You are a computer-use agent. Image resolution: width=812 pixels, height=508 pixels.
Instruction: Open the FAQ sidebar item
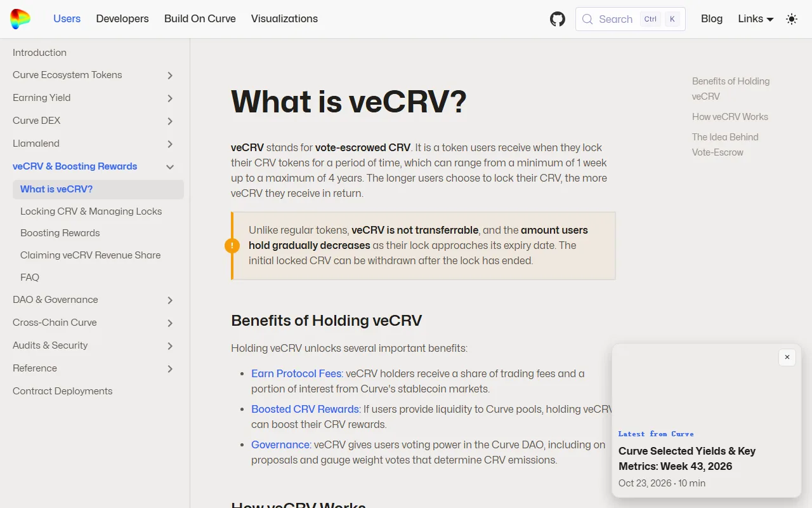[x=30, y=277]
